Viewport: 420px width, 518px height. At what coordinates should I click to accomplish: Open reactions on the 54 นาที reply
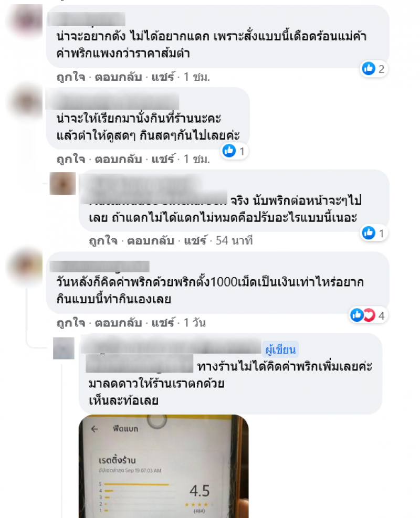[x=373, y=233]
